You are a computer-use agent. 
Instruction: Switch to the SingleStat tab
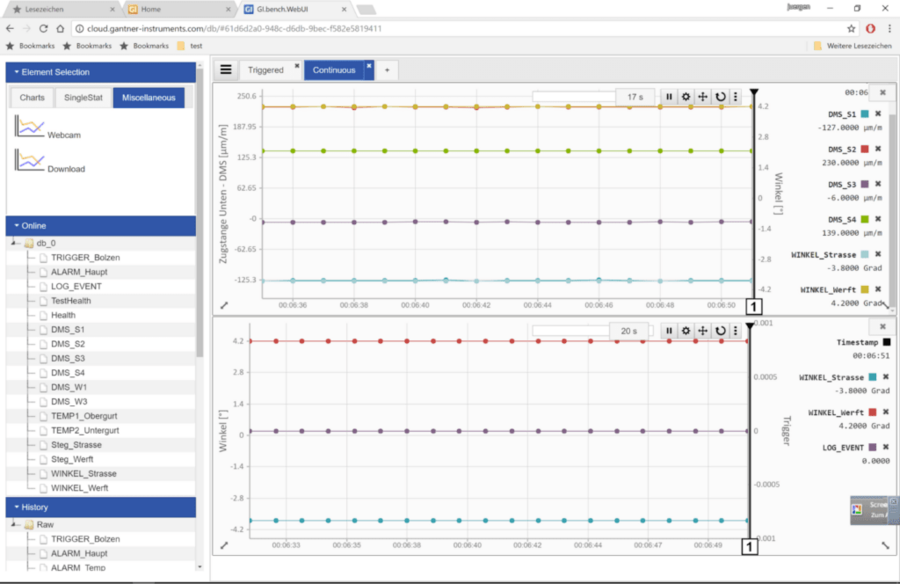(83, 98)
